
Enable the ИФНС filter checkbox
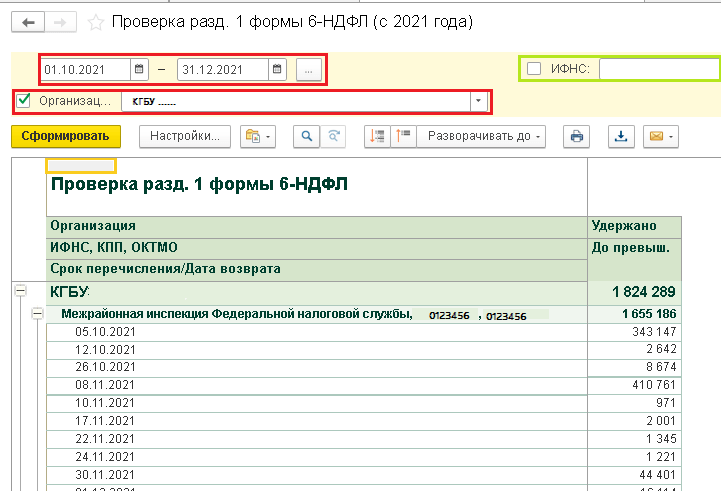point(534,69)
